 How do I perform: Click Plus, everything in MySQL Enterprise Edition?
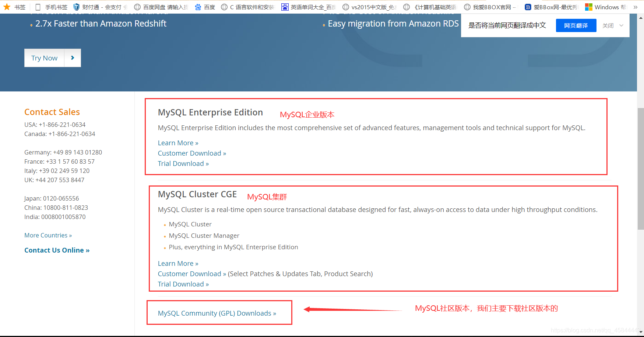(x=233, y=247)
